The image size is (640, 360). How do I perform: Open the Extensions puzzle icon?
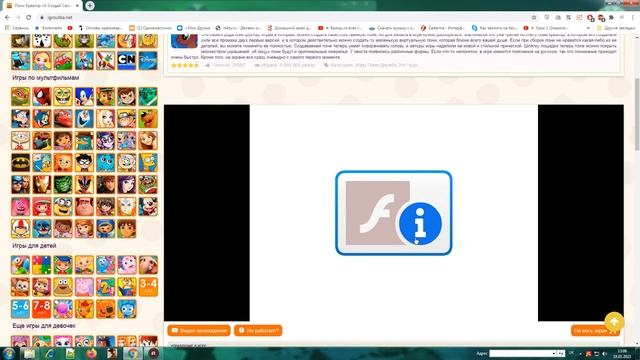(611, 18)
